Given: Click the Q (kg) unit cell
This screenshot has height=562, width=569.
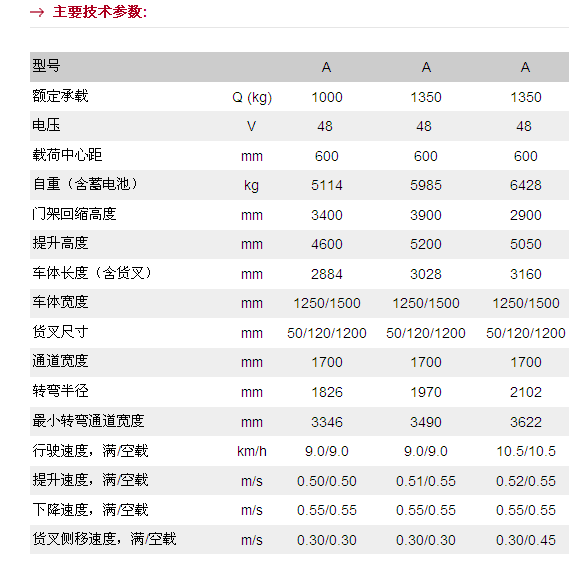Looking at the screenshot, I should (252, 97).
